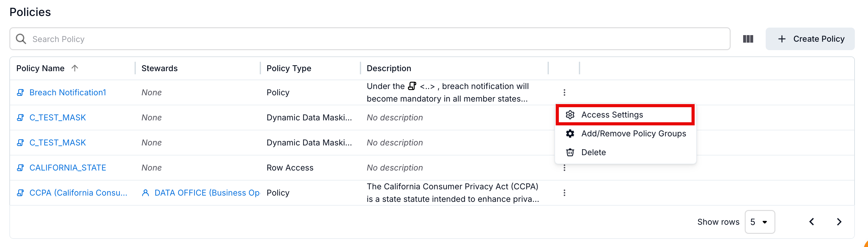Expand the Show rows dropdown
This screenshot has width=868, height=247.
tap(759, 222)
